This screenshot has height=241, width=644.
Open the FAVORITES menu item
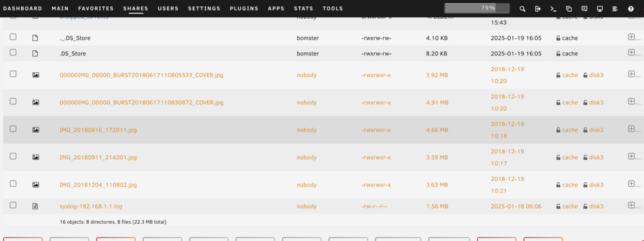[96, 8]
